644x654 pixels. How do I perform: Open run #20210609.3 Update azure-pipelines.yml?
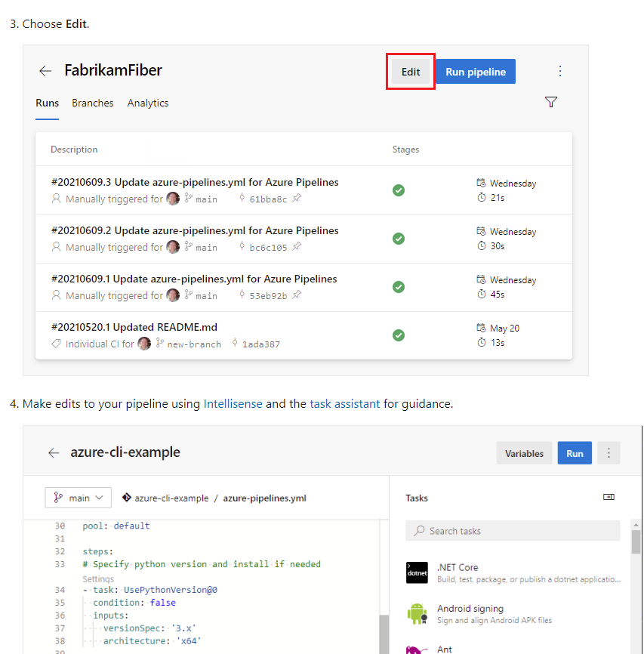click(195, 182)
